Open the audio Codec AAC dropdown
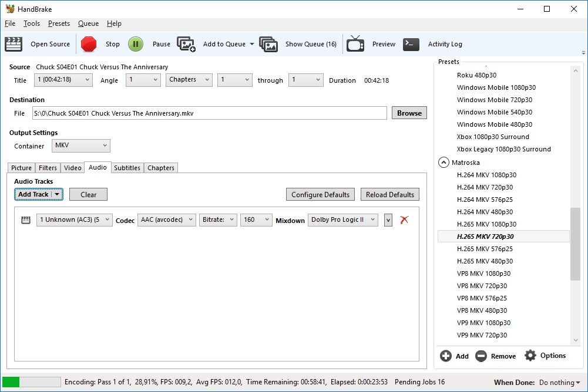 (167, 219)
